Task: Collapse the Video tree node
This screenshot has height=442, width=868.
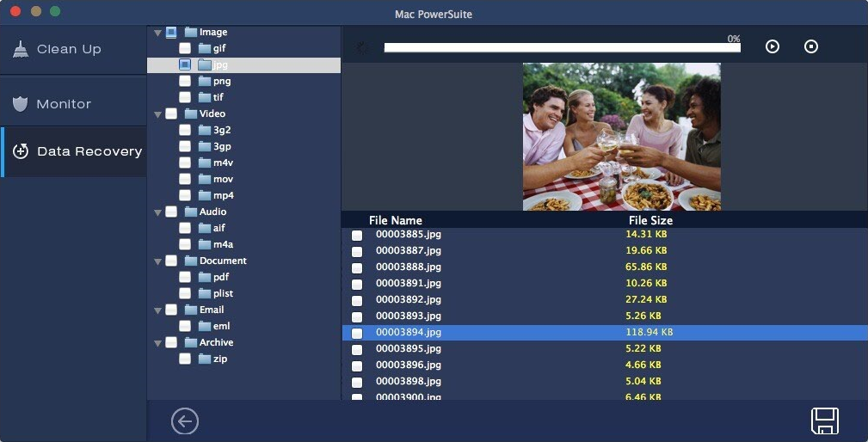Action: pyautogui.click(x=157, y=114)
